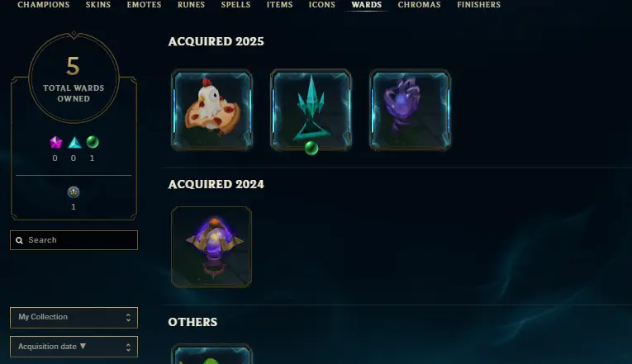Open the Finishers tab
Screen dimensions: 632x364
[x=479, y=5]
